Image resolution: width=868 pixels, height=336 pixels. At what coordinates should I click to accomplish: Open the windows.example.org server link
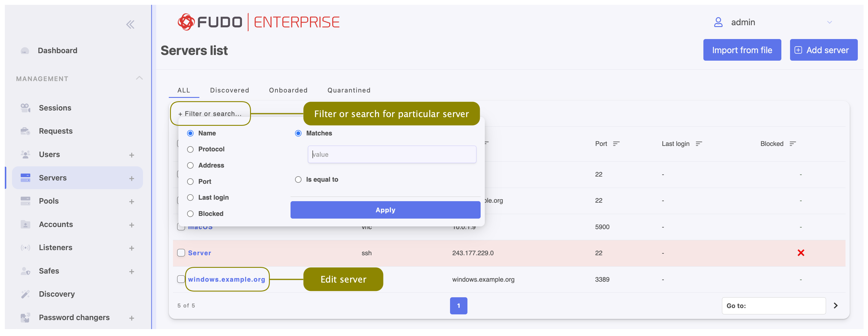(x=226, y=280)
